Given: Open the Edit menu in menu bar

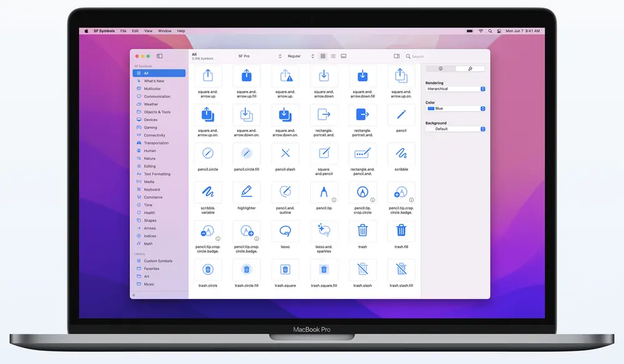Looking at the screenshot, I should [x=135, y=31].
